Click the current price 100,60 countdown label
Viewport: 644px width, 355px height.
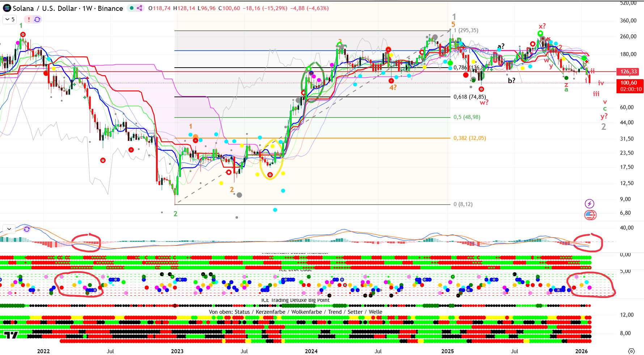point(630,86)
